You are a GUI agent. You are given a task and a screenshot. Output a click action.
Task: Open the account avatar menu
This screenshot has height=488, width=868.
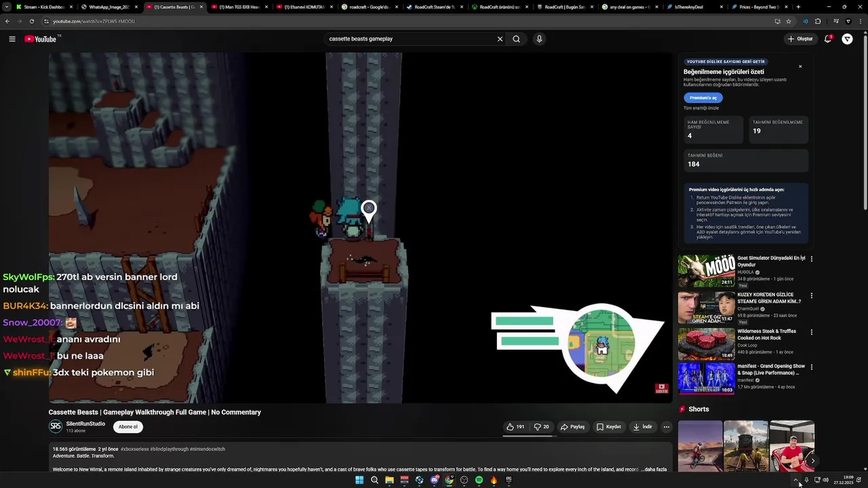pos(847,39)
